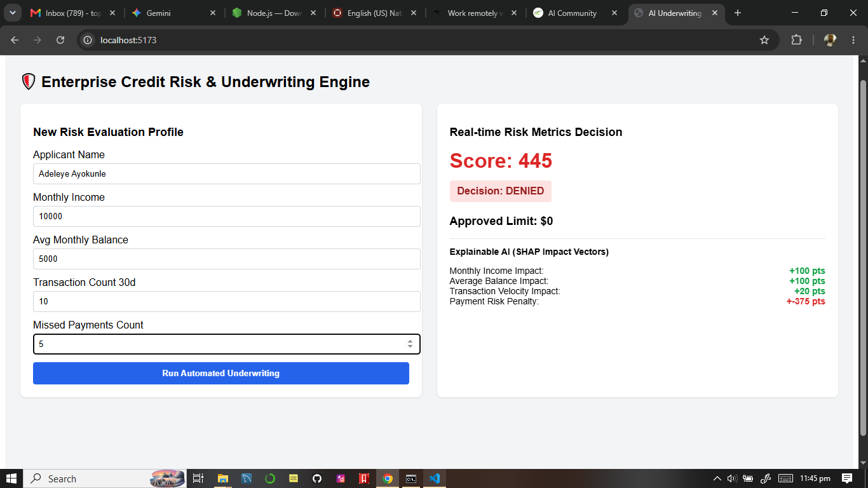Image resolution: width=868 pixels, height=488 pixels.
Task: Open the Command Prompt taskbar icon
Action: tap(411, 478)
